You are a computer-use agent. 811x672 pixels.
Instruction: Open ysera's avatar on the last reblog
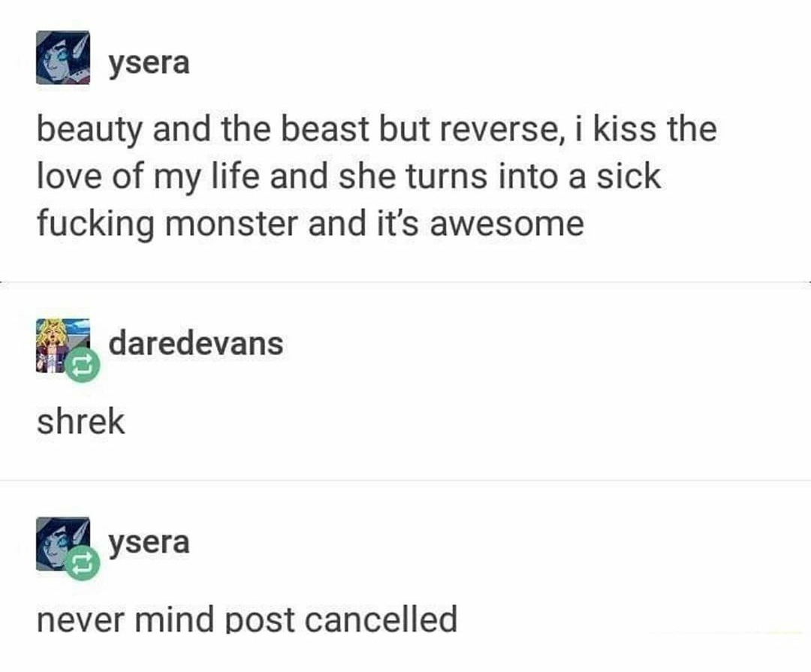click(x=62, y=544)
